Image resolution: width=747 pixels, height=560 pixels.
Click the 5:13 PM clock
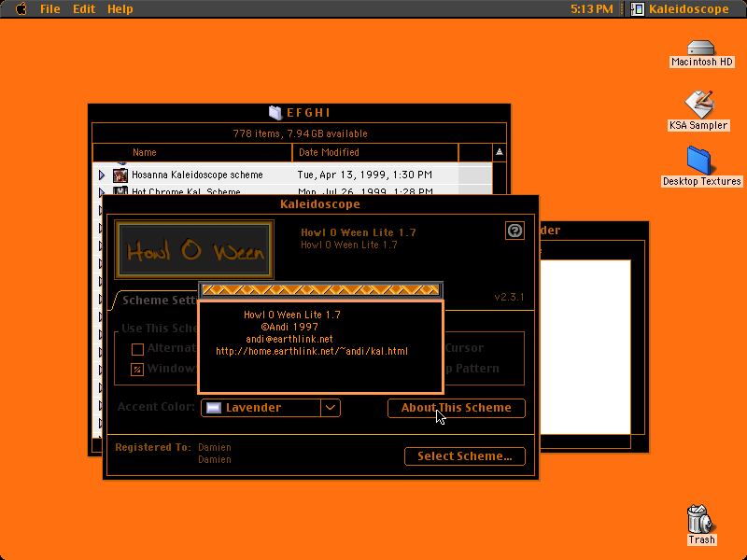(x=592, y=9)
